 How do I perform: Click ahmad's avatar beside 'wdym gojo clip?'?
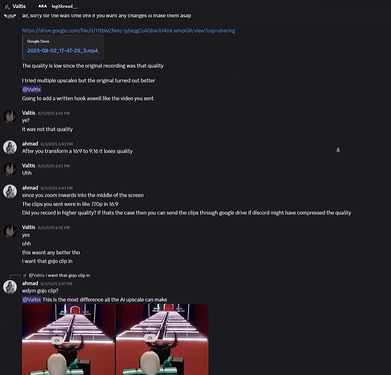pos(10,287)
